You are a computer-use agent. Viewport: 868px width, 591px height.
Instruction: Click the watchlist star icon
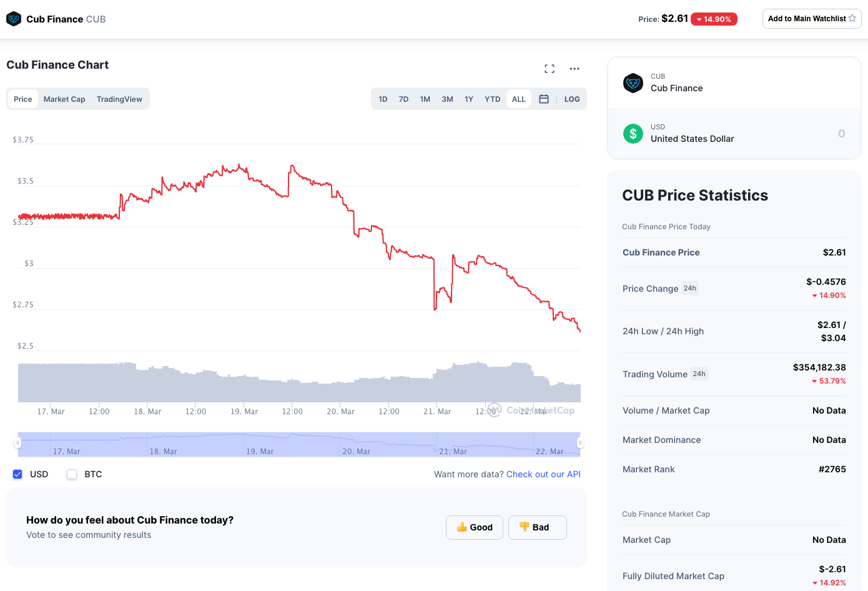point(852,19)
